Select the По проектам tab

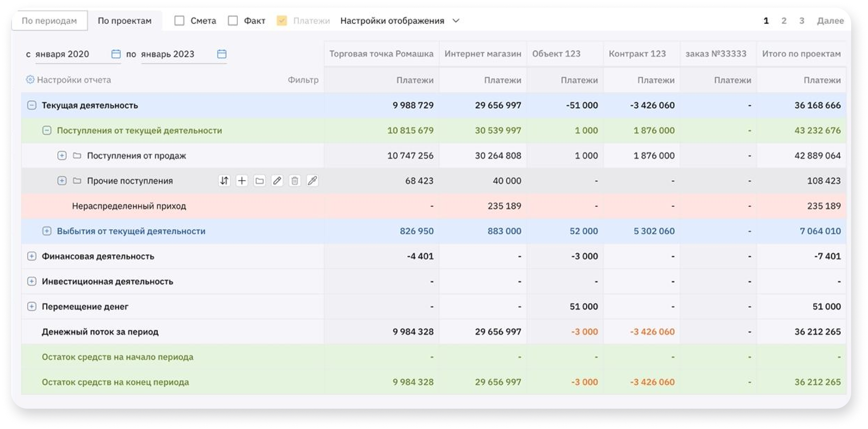[x=124, y=21]
